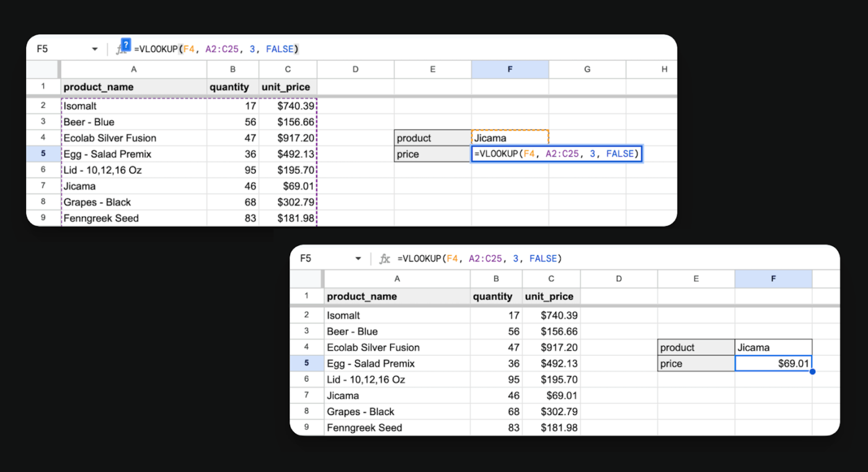Select the highlighted column F header in the lower spreadsheet
This screenshot has width=868, height=472.
[x=773, y=279]
